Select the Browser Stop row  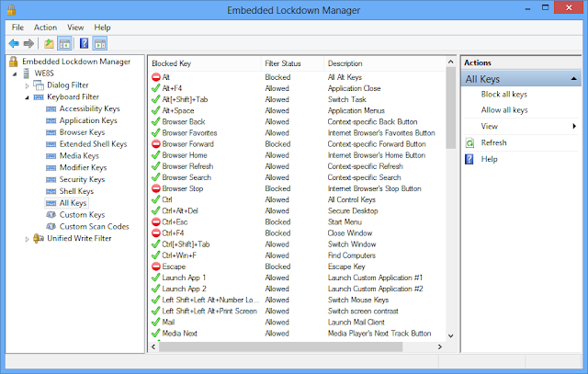[297, 188]
